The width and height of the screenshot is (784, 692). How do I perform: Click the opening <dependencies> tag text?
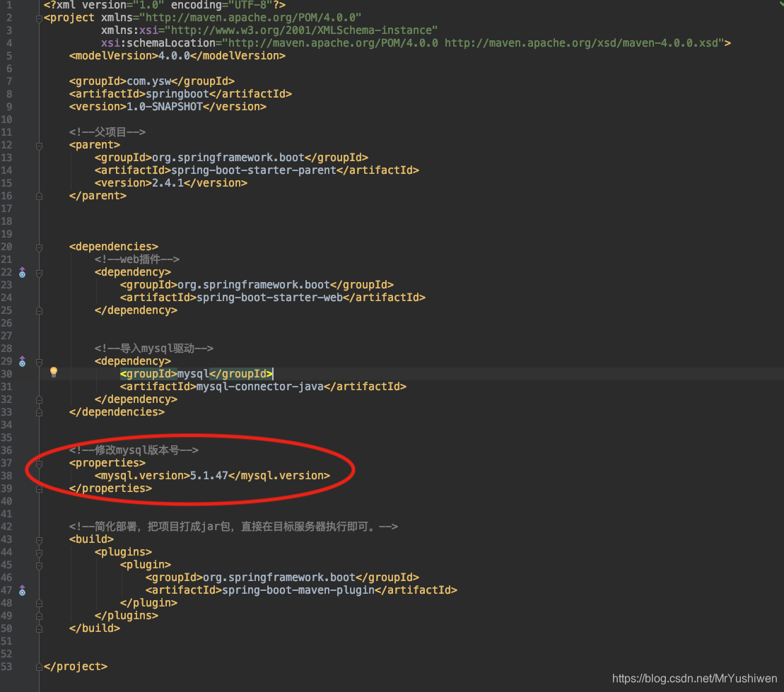[114, 247]
